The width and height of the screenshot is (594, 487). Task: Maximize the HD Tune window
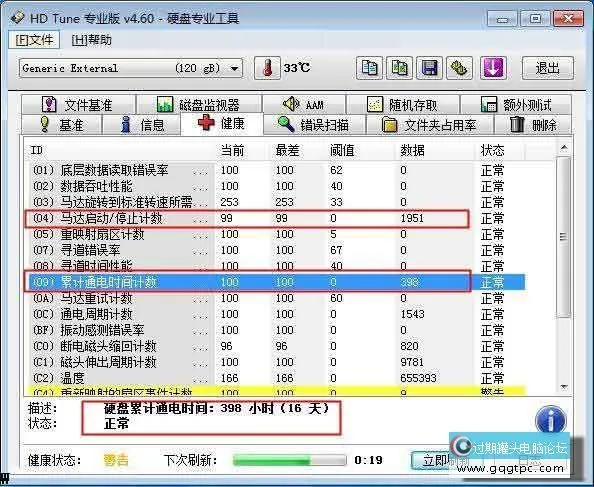tap(535, 19)
